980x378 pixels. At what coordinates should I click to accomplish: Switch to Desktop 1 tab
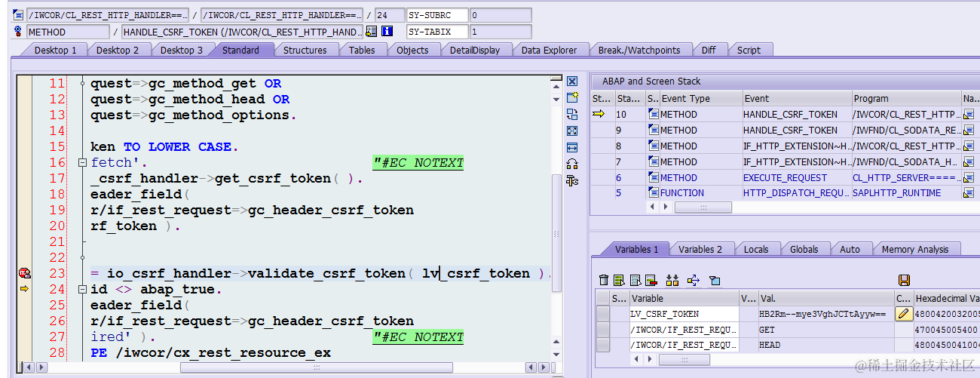pyautogui.click(x=56, y=50)
